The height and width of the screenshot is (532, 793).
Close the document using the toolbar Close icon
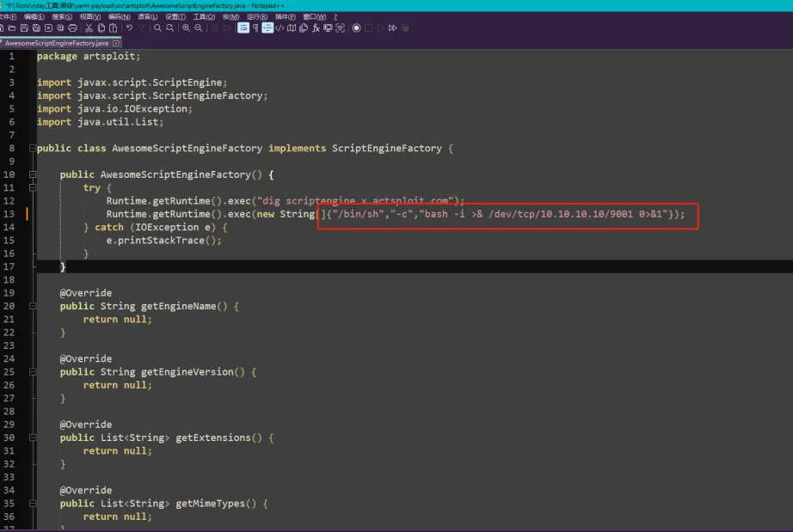(48, 28)
